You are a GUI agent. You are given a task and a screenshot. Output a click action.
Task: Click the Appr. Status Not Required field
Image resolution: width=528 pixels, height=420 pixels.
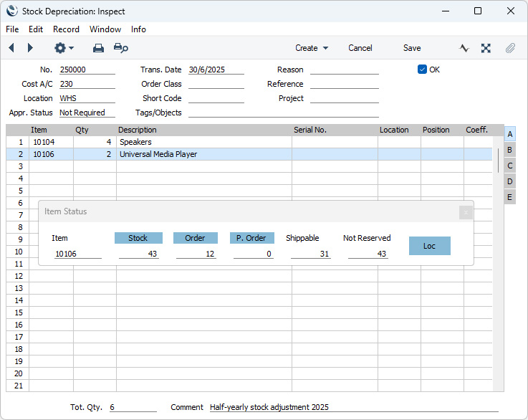87,113
